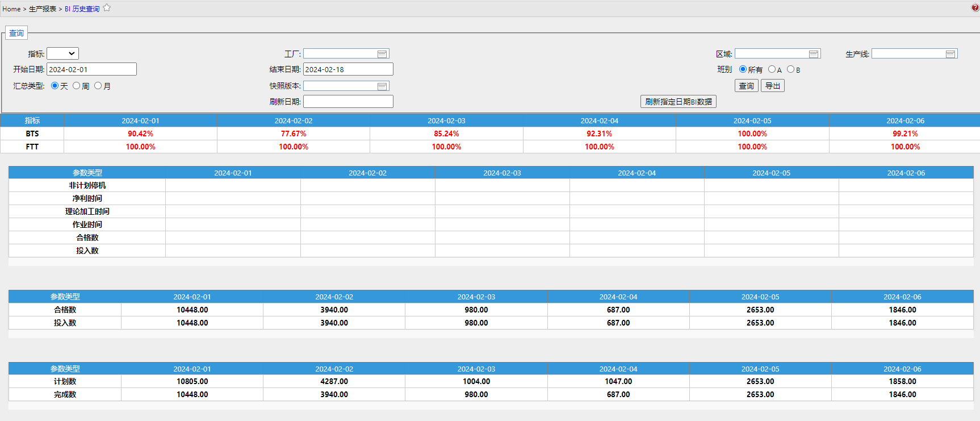This screenshot has width=980, height=421.
Task: Open the 工厂 combo field
Action: [x=346, y=54]
